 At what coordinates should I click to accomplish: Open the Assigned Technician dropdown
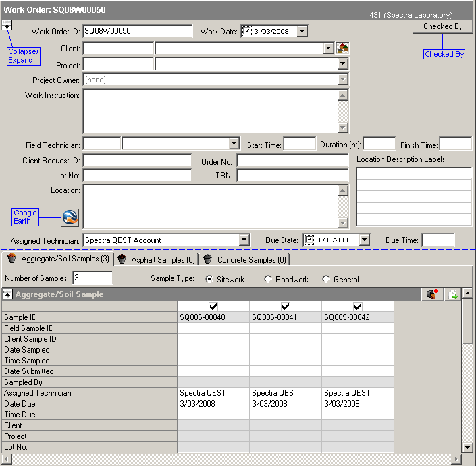[244, 240]
